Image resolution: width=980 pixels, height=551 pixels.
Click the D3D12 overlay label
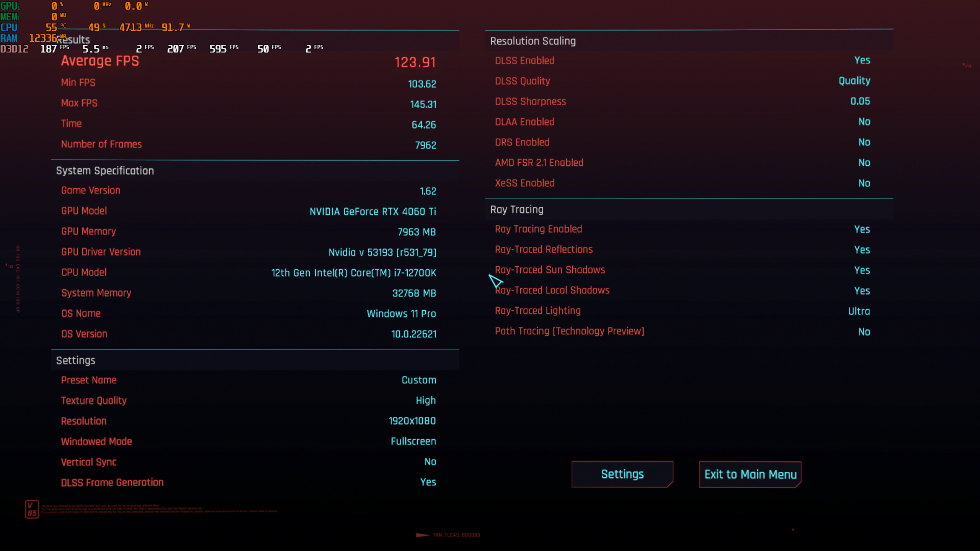pos(14,49)
